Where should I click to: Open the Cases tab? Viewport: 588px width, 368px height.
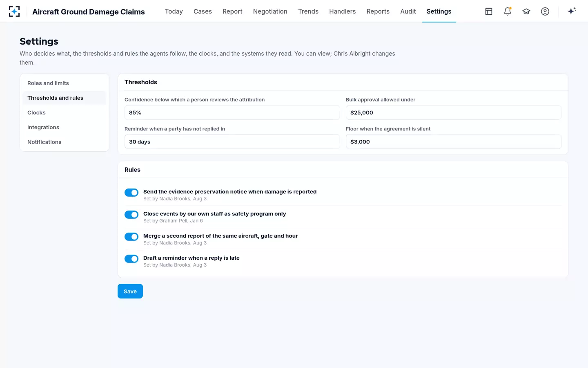203,11
